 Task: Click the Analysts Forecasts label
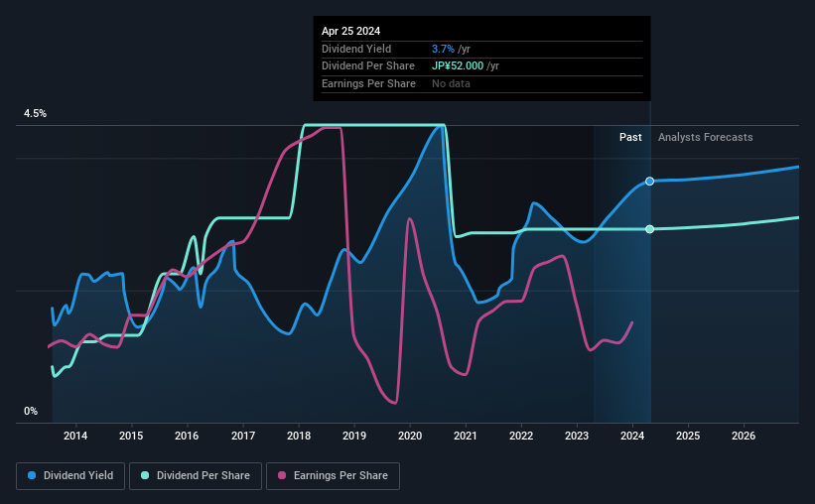(x=706, y=137)
